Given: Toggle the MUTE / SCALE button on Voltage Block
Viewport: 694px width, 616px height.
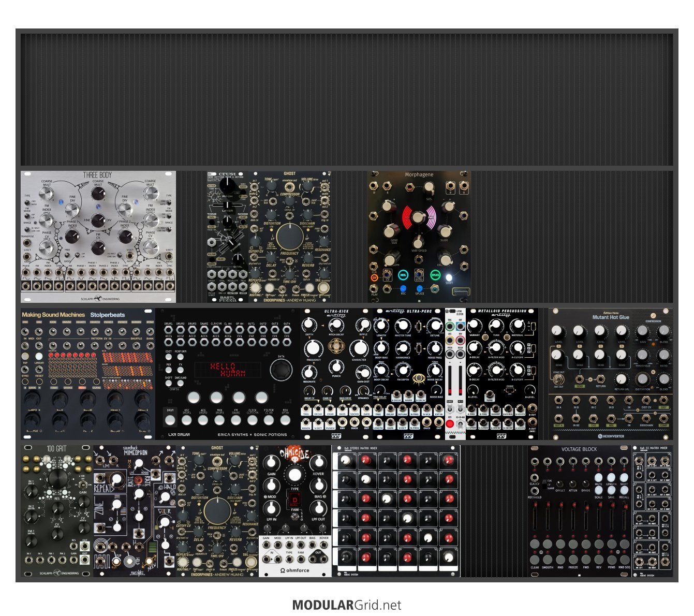Looking at the screenshot, I should (x=599, y=491).
